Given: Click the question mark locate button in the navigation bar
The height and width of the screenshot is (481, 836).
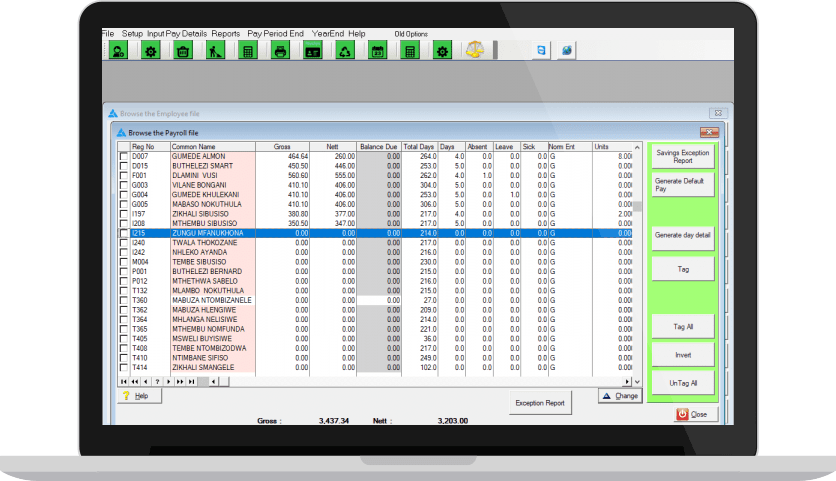Looking at the screenshot, I should tap(157, 381).
